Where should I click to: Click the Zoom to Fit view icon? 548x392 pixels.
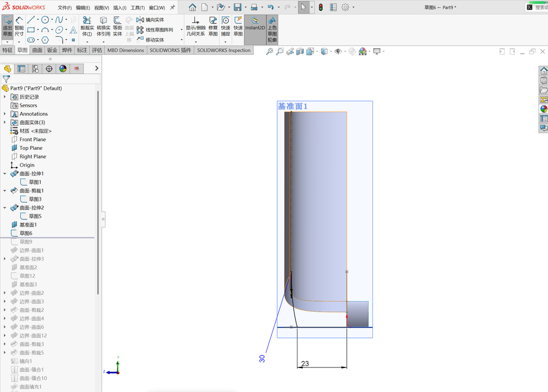[269, 51]
